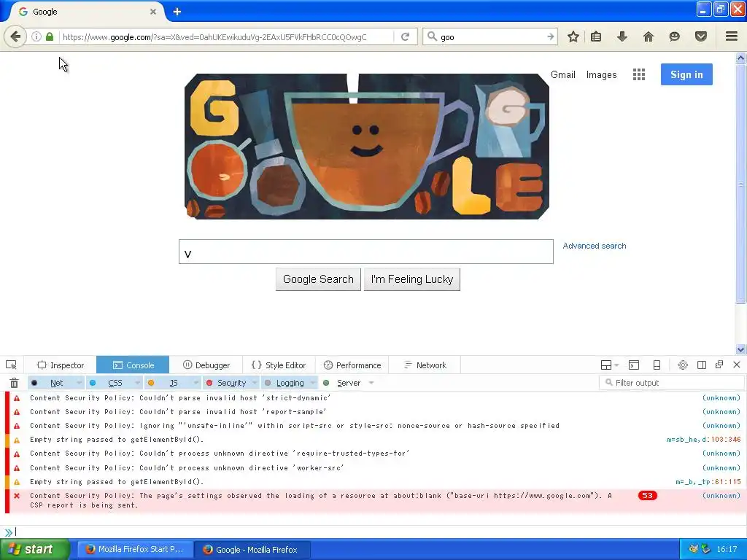The height and width of the screenshot is (560, 747).
Task: Show bookmarks list icon
Action: (x=596, y=36)
